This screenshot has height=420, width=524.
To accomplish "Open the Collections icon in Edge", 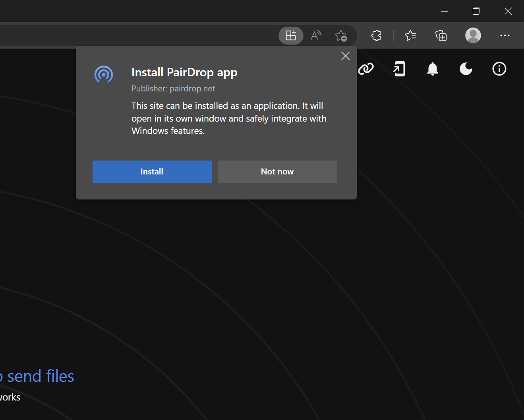I will 441,35.
